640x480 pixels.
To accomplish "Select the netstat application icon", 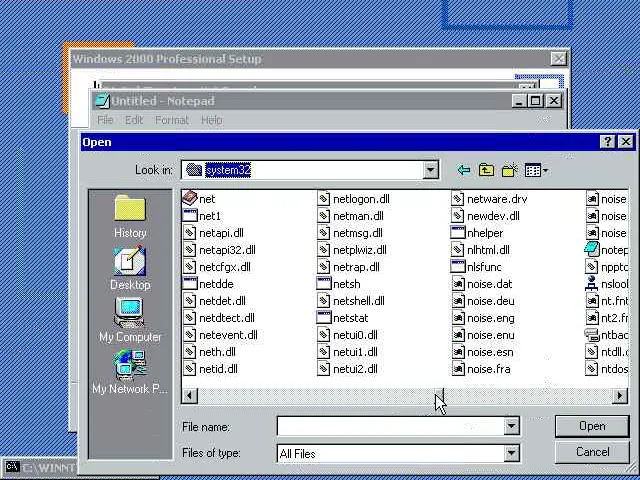I will point(324,318).
